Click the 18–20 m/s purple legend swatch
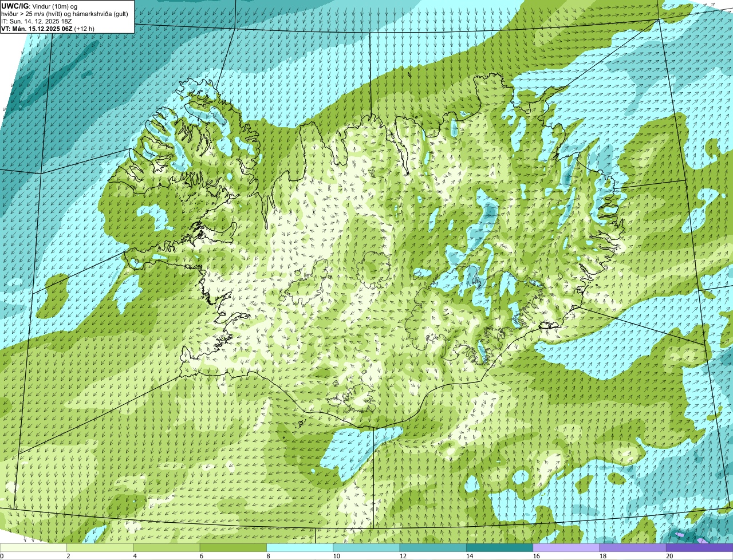The height and width of the screenshot is (560, 733). pos(633,547)
